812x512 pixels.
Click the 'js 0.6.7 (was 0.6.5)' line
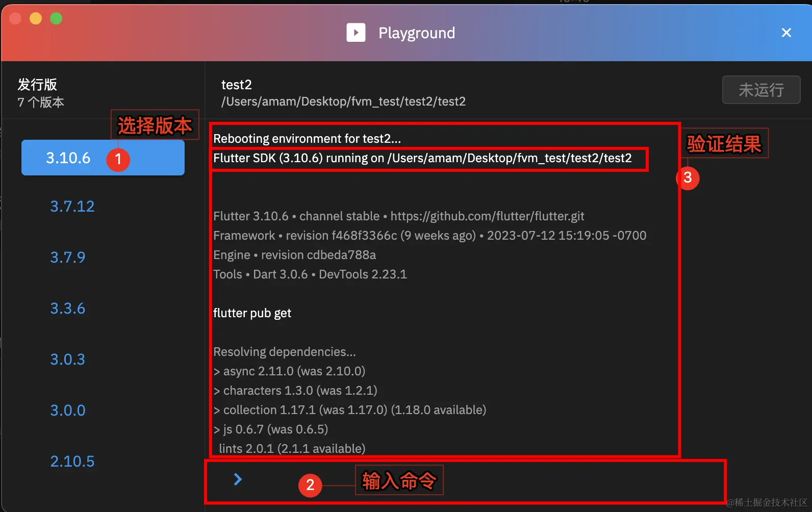[271, 429]
